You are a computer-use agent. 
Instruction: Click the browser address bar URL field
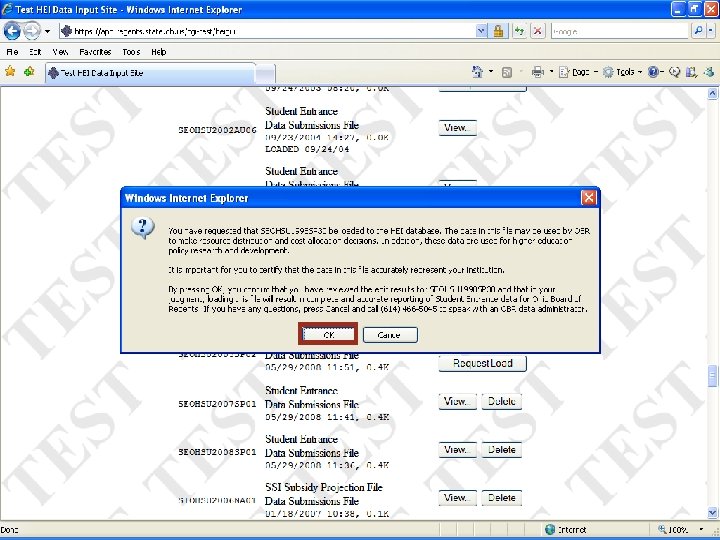[x=267, y=31]
